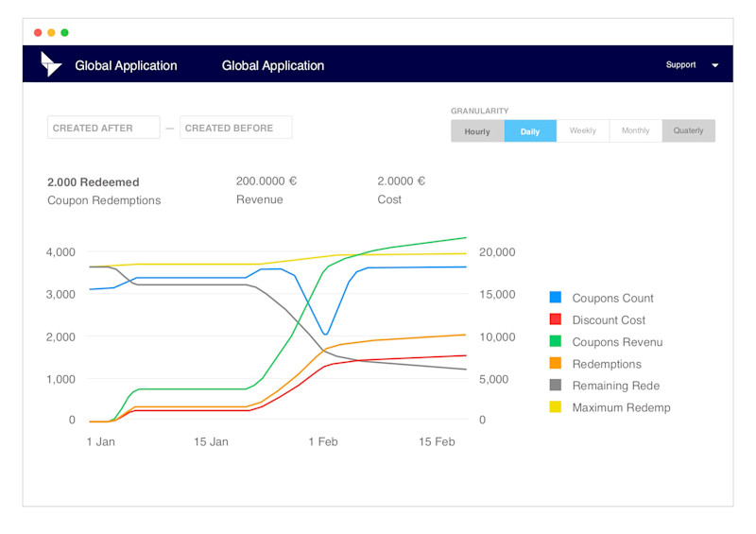Click the red close window button
This screenshot has height=534, width=756.
pos(38,32)
